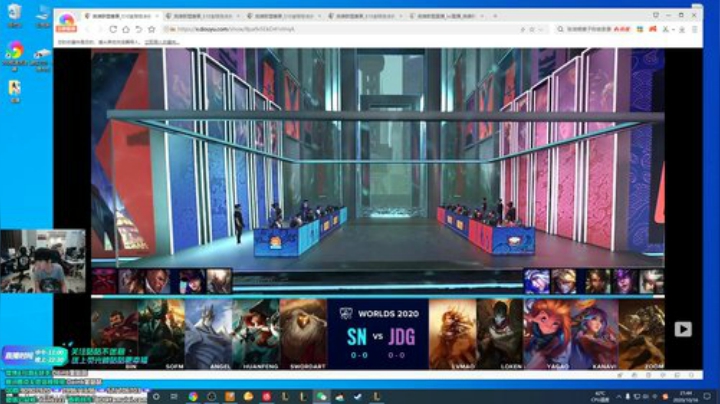
Task: Click the play icon at video's right edge
Action: (683, 329)
